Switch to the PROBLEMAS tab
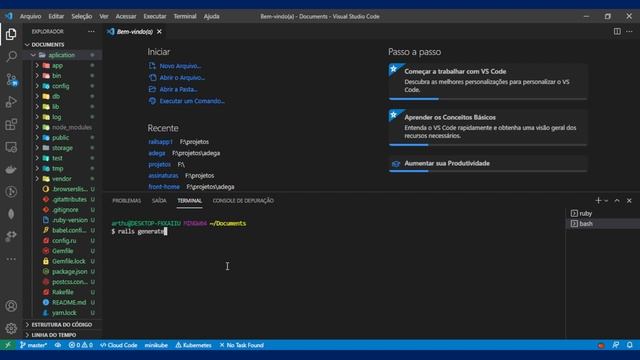640x360 pixels. 127,201
